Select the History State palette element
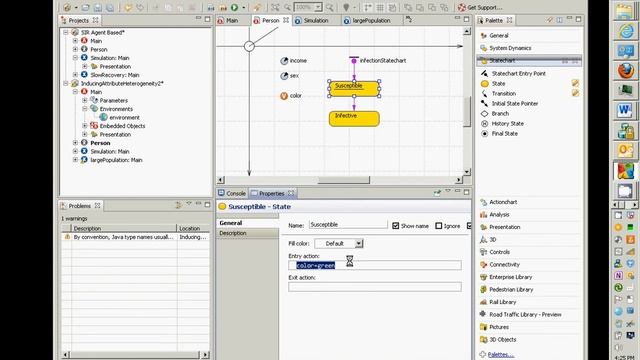 (502, 124)
